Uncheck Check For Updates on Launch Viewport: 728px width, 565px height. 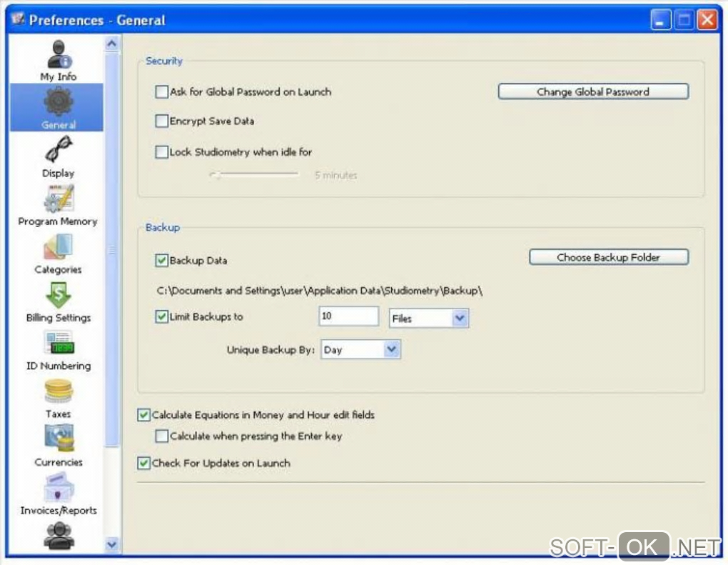pos(144,464)
